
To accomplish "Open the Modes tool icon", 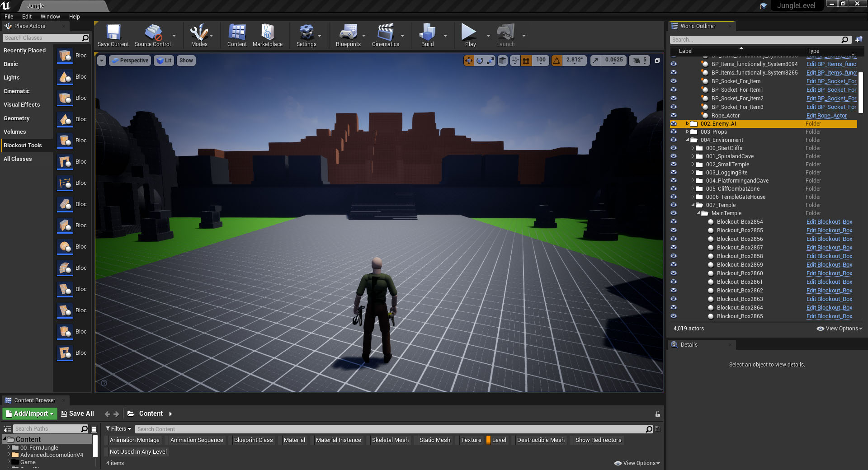I will (199, 33).
